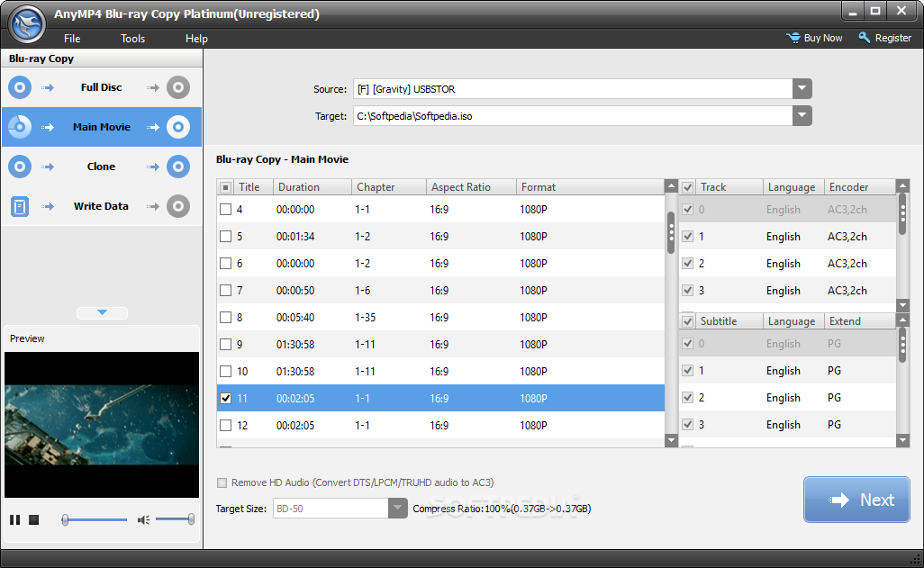Click track list scroll down arrow
The height and width of the screenshot is (568, 924).
(x=902, y=305)
